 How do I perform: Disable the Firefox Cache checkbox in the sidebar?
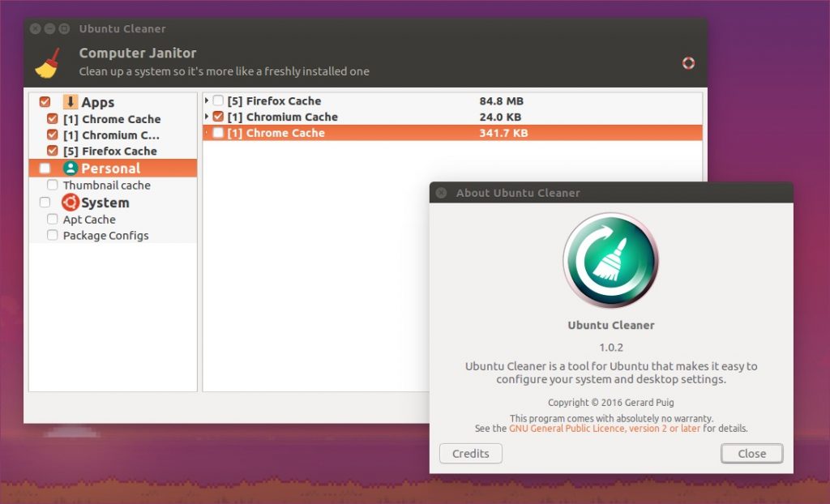pyautogui.click(x=53, y=151)
